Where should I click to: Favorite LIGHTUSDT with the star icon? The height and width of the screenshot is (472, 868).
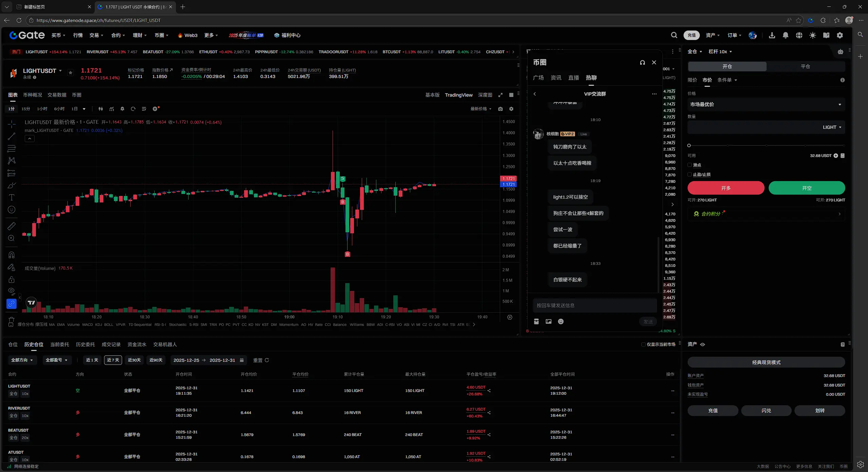pos(71,73)
